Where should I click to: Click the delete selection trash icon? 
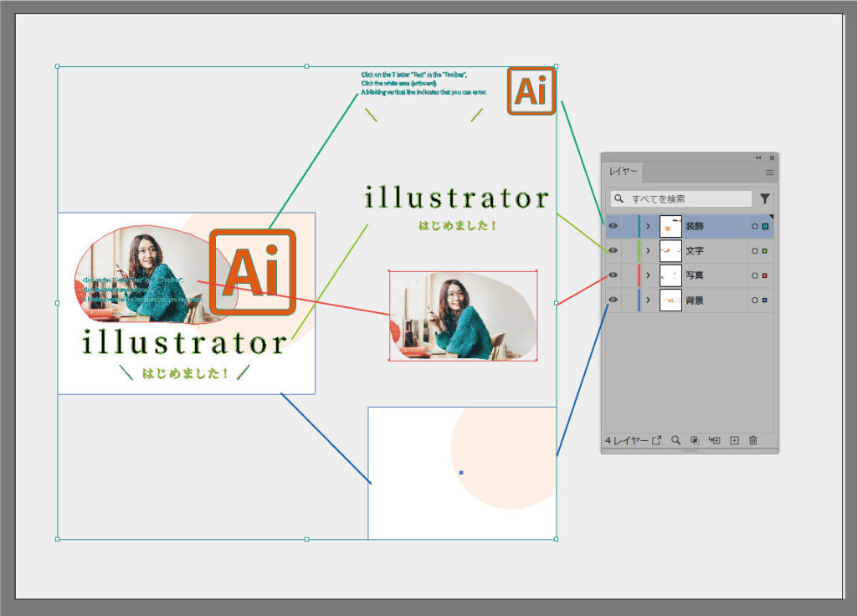coord(753,440)
